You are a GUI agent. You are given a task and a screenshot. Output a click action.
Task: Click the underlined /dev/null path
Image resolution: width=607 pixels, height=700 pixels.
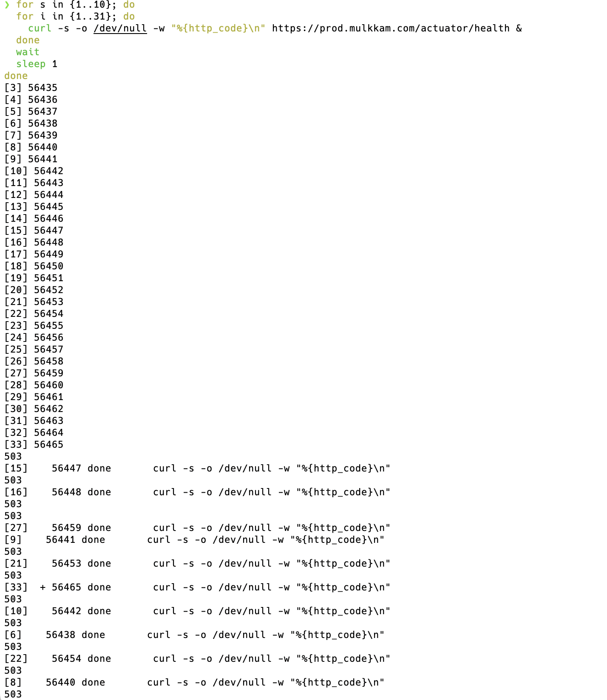120,28
